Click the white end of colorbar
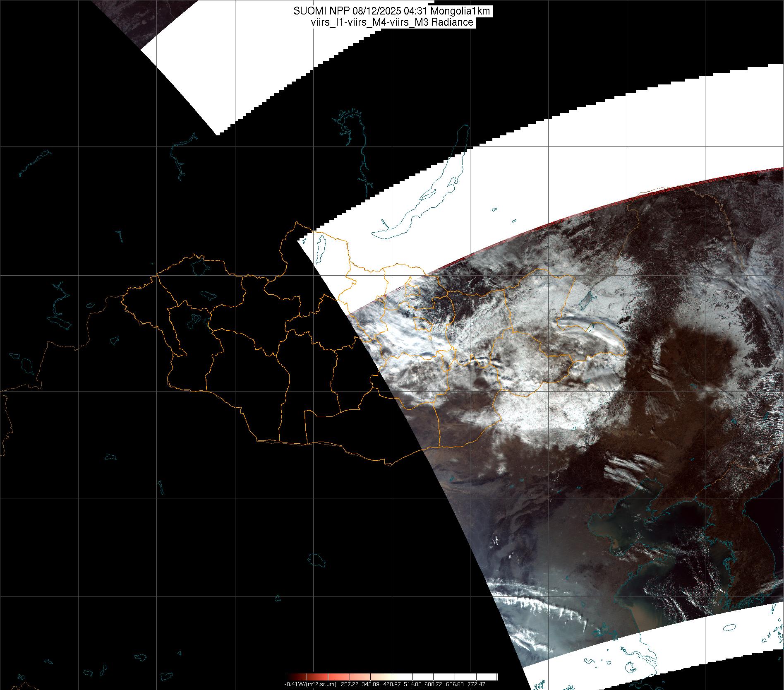This screenshot has width=784, height=690. (x=492, y=677)
